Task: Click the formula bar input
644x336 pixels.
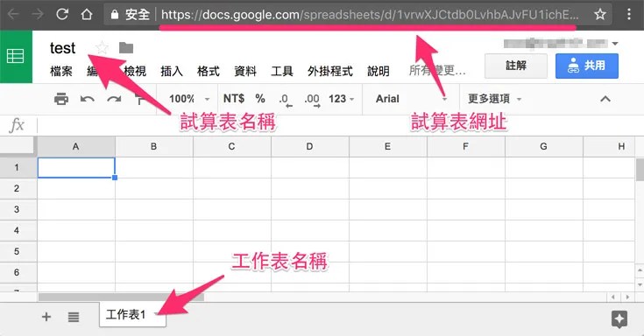Action: pyautogui.click(x=340, y=125)
